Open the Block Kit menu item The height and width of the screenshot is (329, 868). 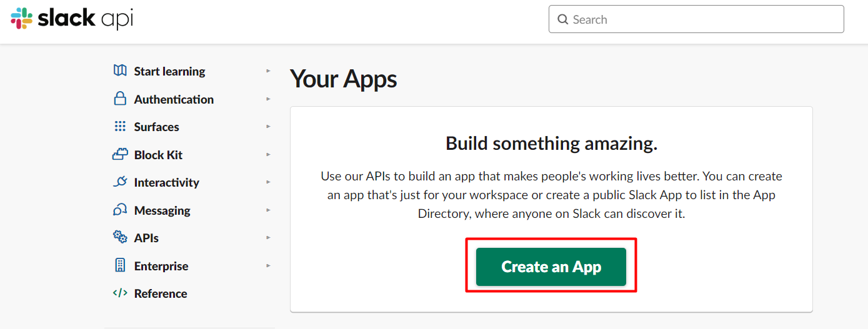coord(158,155)
